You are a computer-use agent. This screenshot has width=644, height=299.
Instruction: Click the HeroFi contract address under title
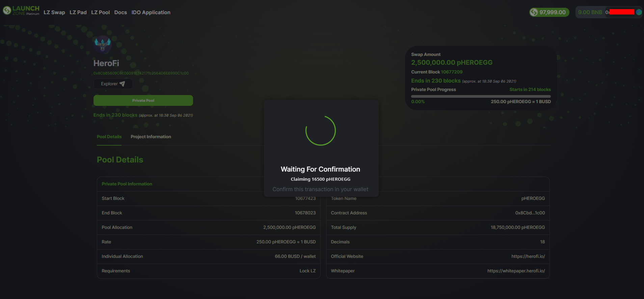[x=141, y=73]
